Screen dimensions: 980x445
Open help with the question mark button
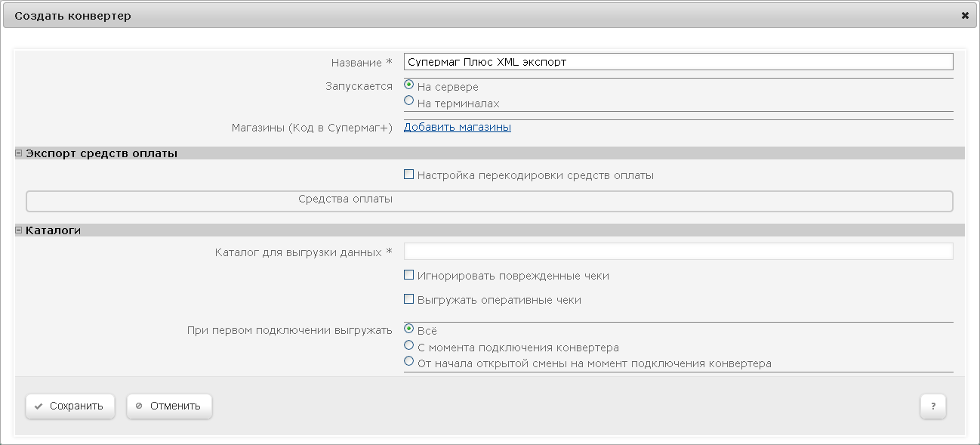932,406
